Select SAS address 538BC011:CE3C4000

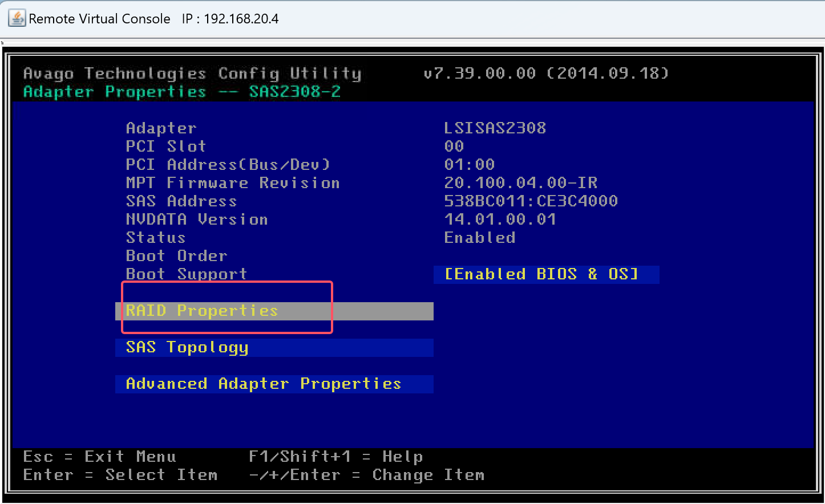[531, 201]
